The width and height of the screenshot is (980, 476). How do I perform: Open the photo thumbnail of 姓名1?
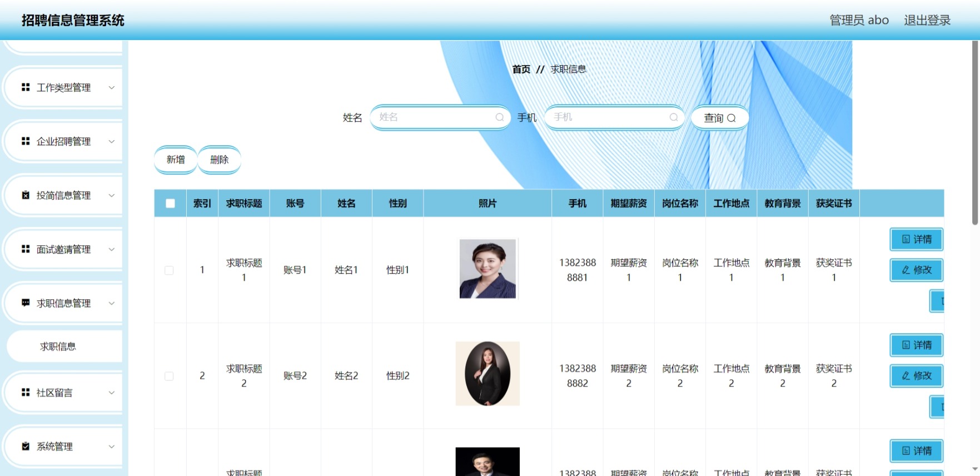coord(487,269)
